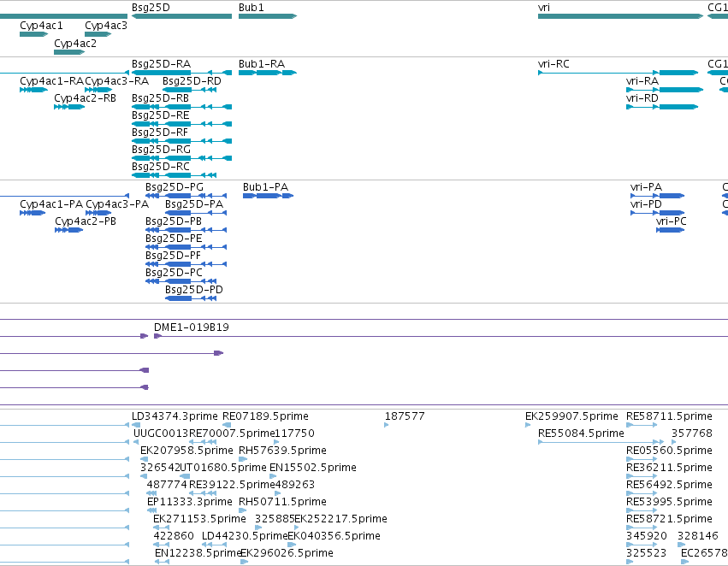Screen dimensions: 728x566
Task: Click EST RE07189.5prime
Action: [x=227, y=425]
